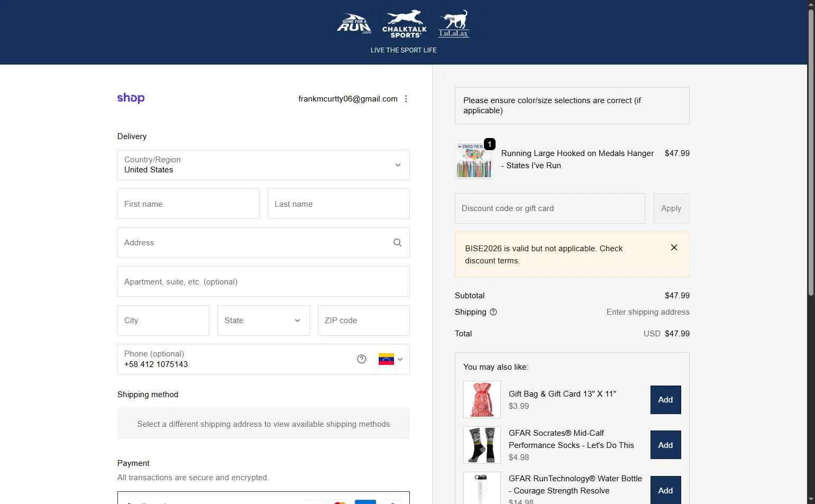Viewport: 815px width, 504px height.
Task: Click the page vertical scrollbar
Action: point(811,152)
